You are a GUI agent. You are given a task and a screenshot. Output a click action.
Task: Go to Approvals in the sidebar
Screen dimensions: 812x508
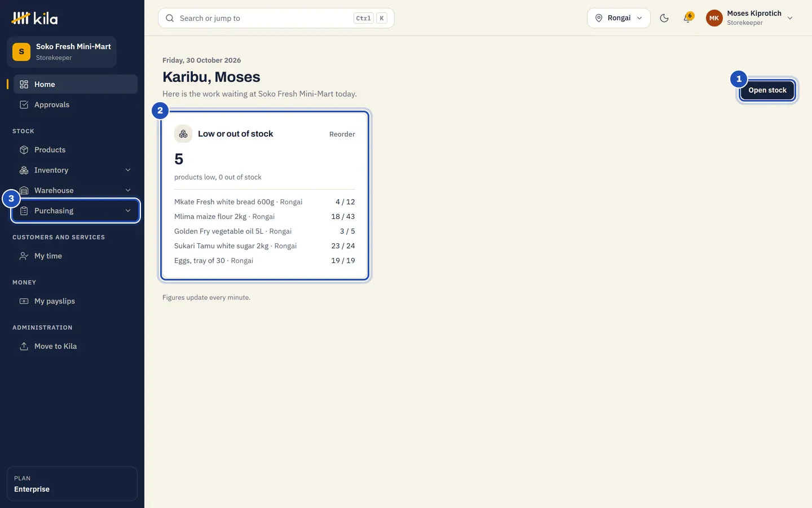tap(76, 104)
